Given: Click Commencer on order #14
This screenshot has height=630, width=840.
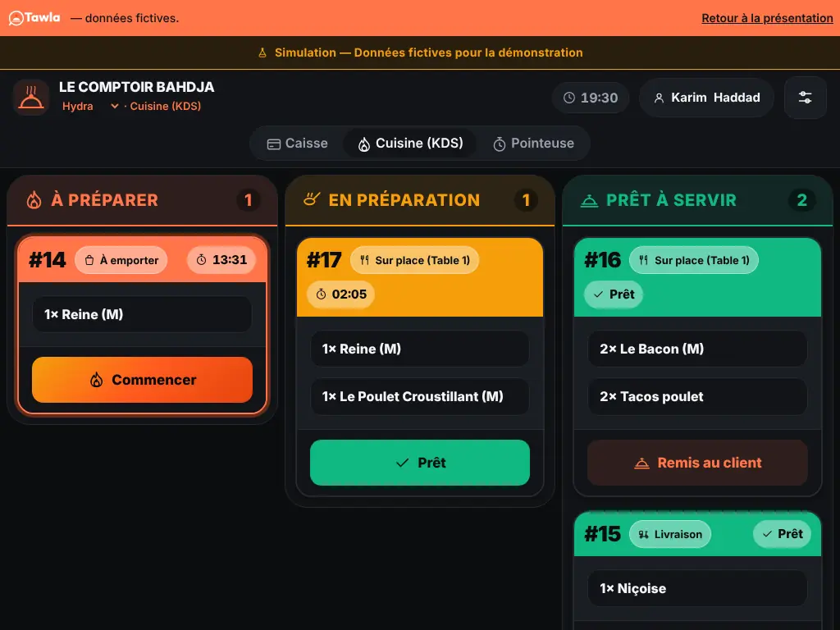Looking at the screenshot, I should coord(143,380).
